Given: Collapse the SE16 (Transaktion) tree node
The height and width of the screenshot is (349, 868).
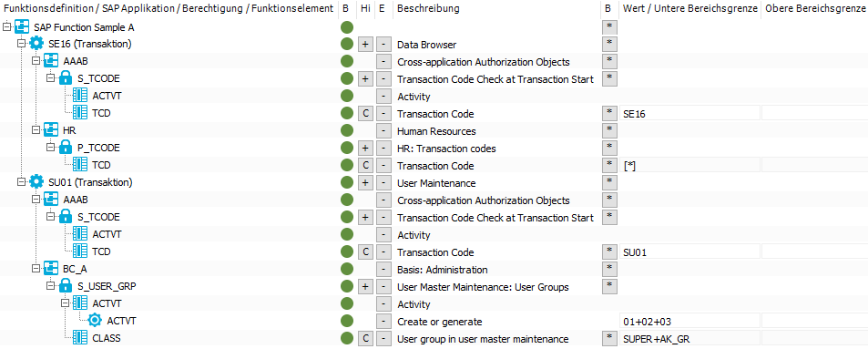Looking at the screenshot, I should tap(21, 44).
